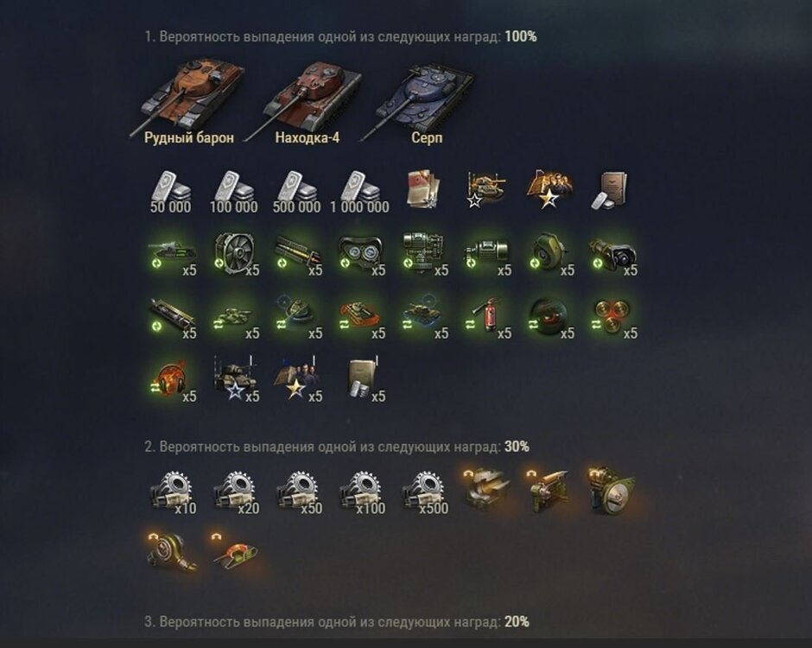The image size is (812, 648).
Task: Click the x10 gear components icon
Action: click(x=173, y=493)
